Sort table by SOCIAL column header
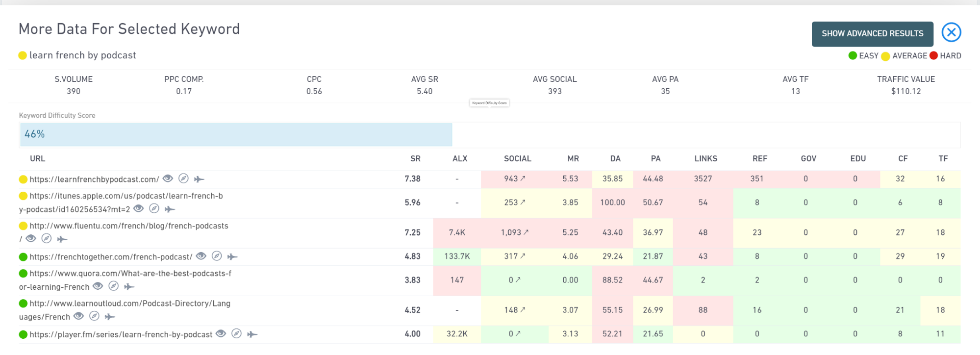980x355 pixels. [517, 158]
